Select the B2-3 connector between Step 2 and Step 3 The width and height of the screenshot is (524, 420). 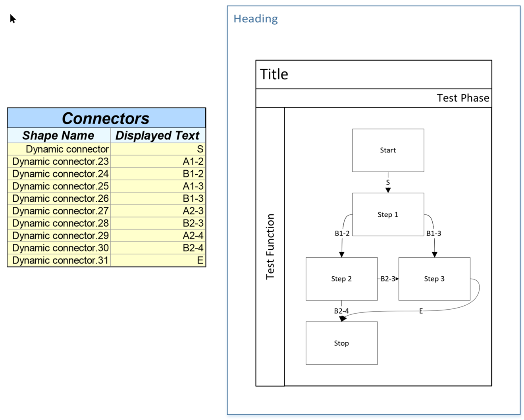tap(388, 279)
